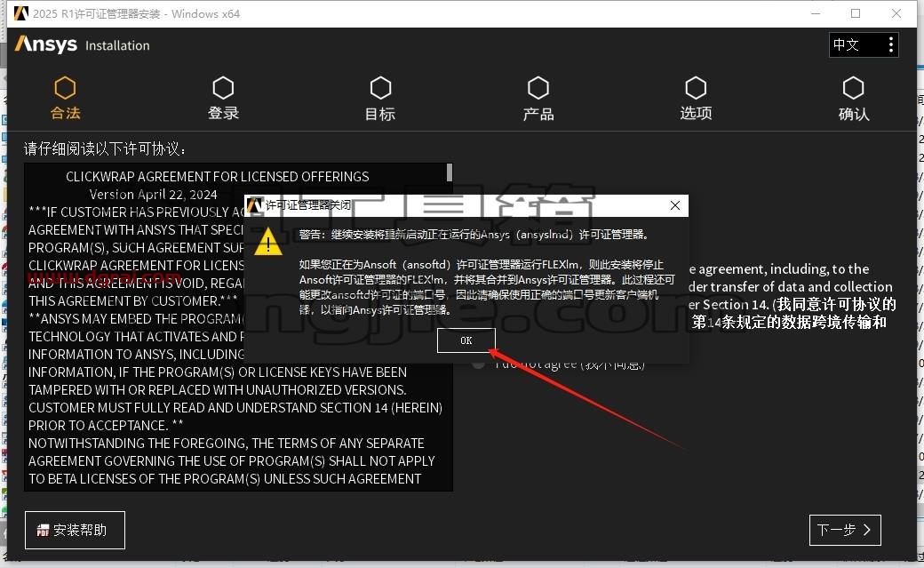Click the 'Version April 22, 2024' line
The image size is (924, 568).
[153, 194]
